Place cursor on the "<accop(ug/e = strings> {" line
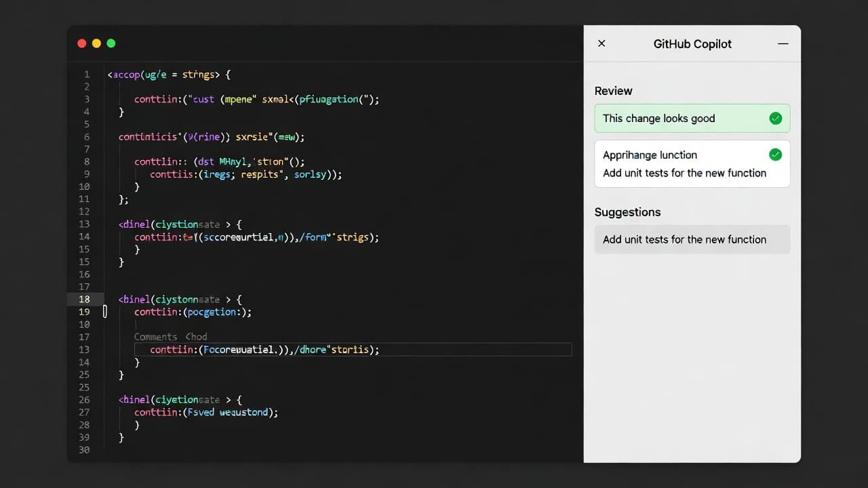 tap(170, 75)
